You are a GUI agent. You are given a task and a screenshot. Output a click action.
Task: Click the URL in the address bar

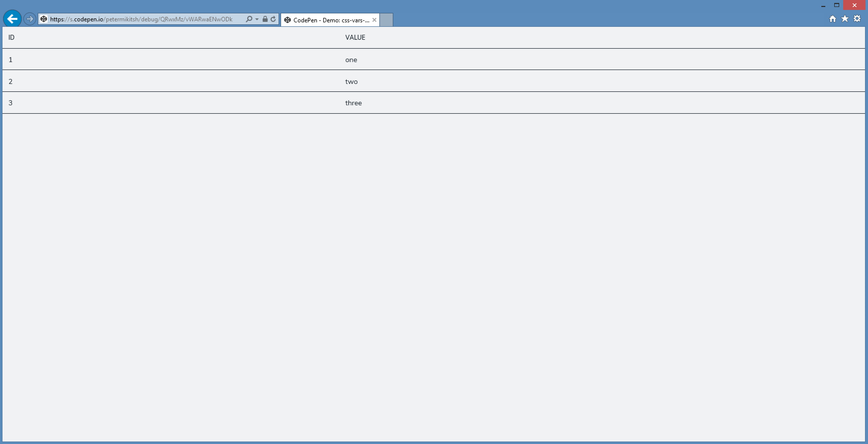coord(142,19)
